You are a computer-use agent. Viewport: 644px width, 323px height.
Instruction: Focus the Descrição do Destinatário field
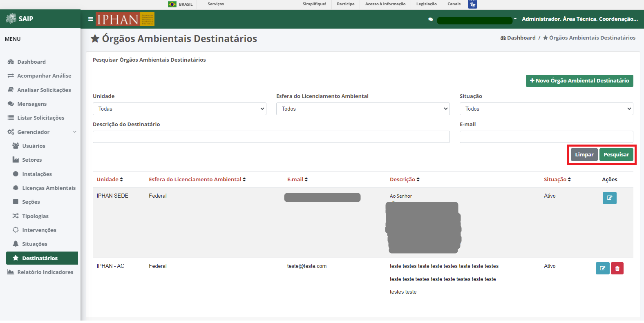pyautogui.click(x=271, y=137)
